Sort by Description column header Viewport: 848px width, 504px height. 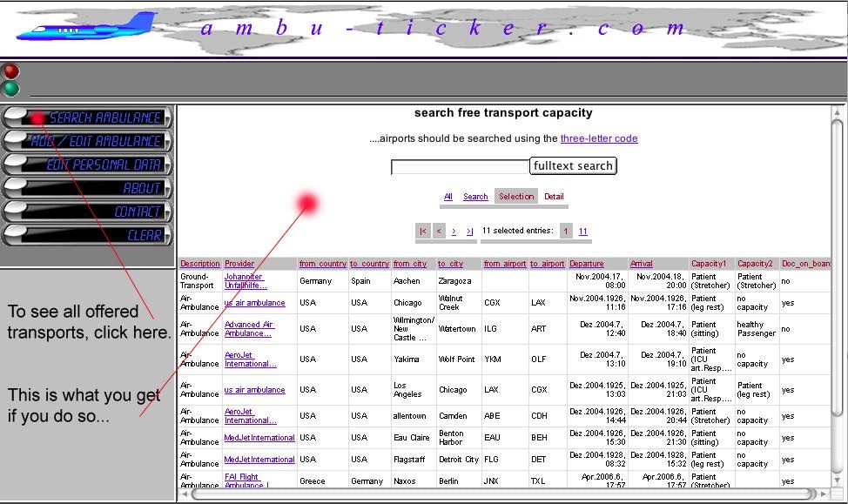click(200, 264)
